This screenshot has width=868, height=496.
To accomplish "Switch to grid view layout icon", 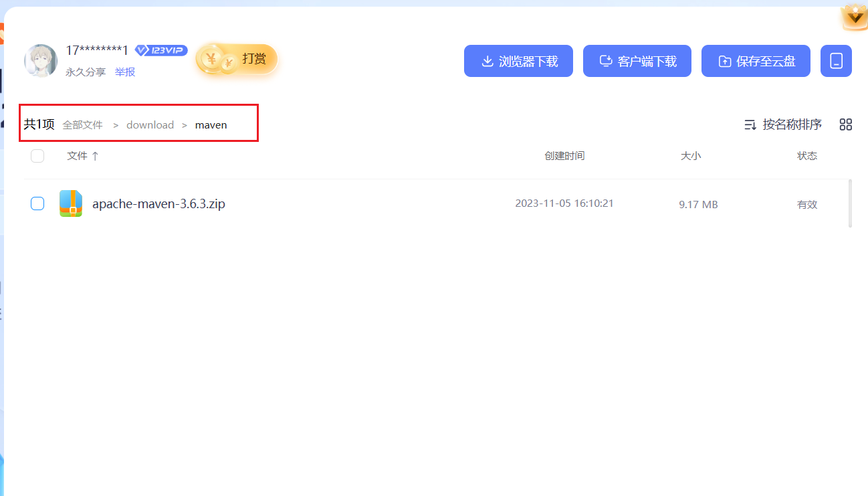I will click(x=846, y=125).
